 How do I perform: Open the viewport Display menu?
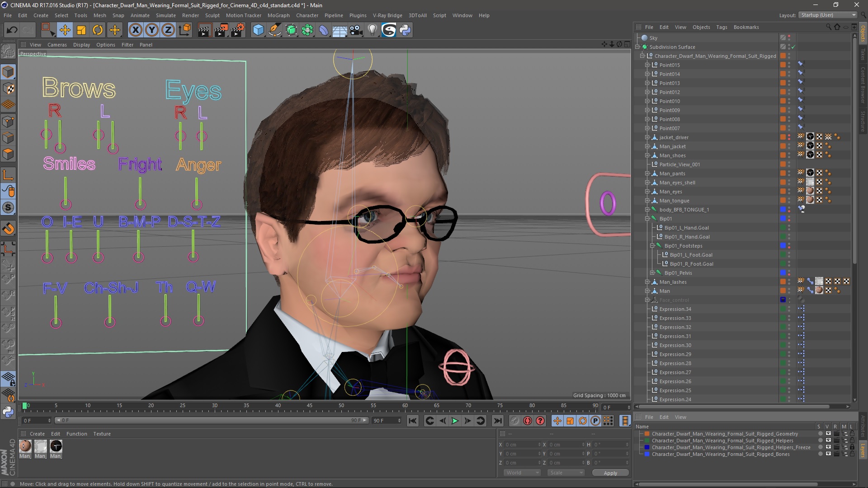pos(81,45)
